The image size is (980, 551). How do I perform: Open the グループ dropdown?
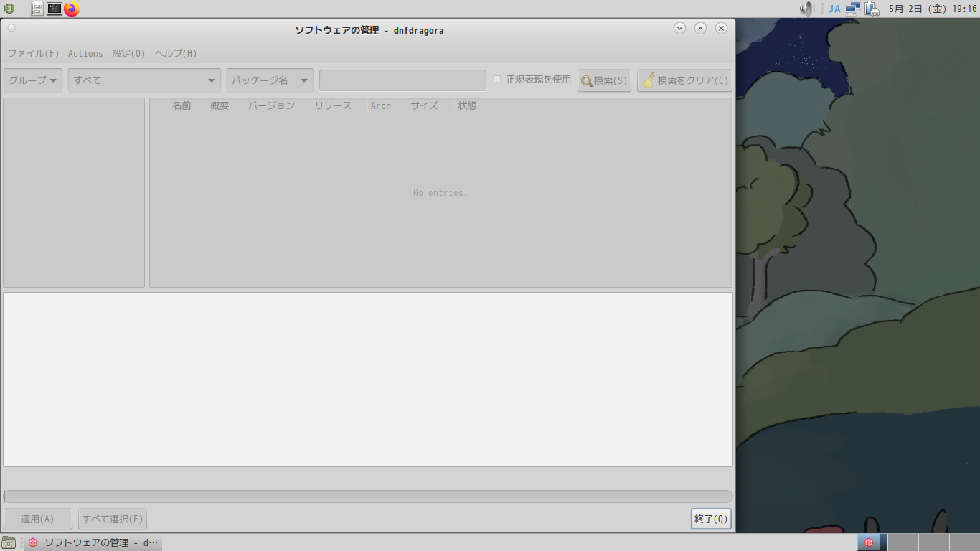[x=32, y=80]
